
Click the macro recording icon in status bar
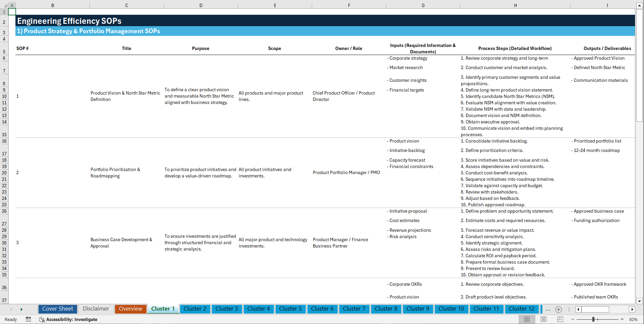click(28, 319)
